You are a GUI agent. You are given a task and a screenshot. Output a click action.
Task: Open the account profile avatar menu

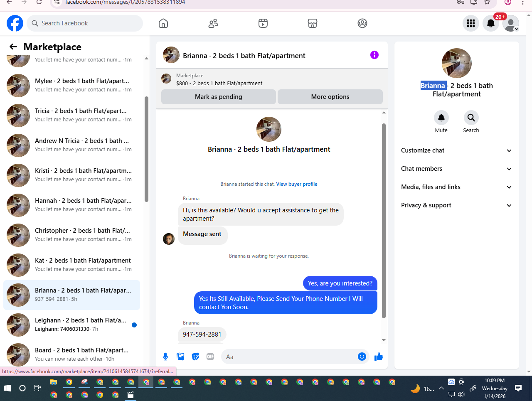511,23
